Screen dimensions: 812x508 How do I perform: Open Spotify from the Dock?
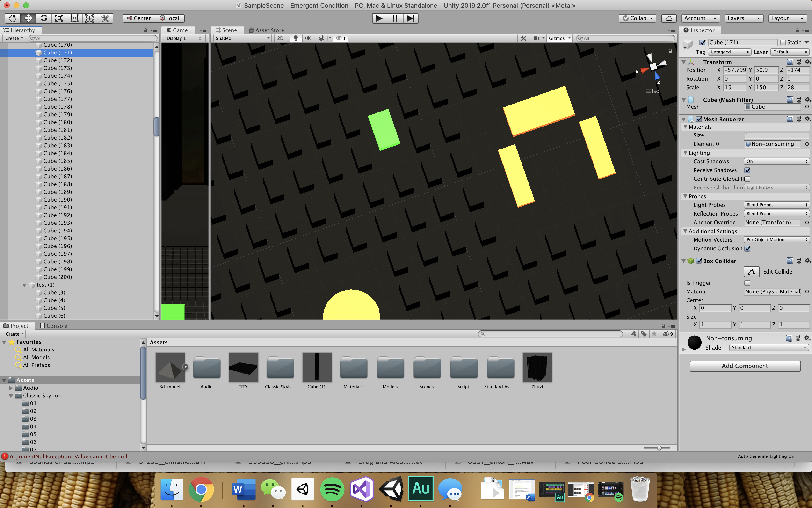(x=332, y=489)
